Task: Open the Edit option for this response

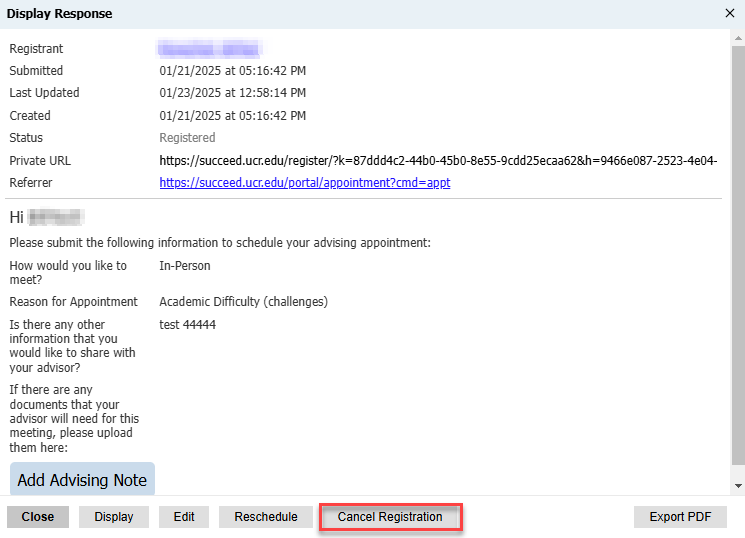Action: (184, 517)
